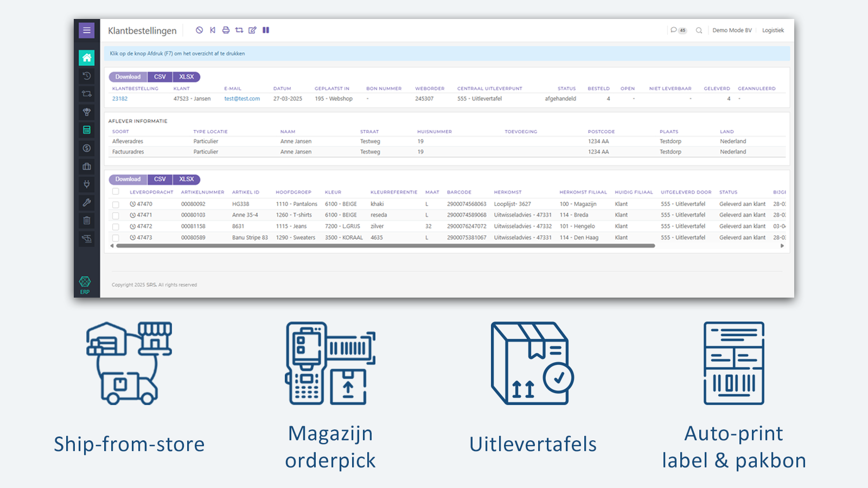
Task: Click the HOOFDGROEP column header
Action: [x=293, y=192]
